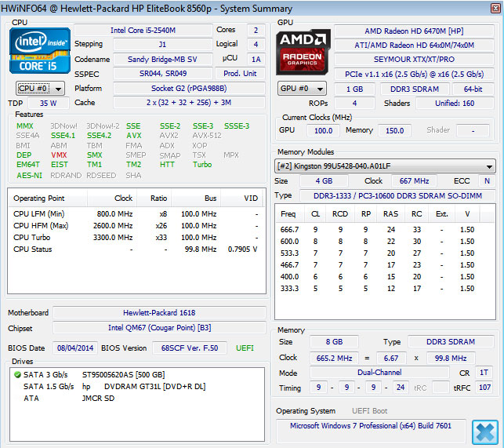Click the µCU 1A field

(x=256, y=59)
